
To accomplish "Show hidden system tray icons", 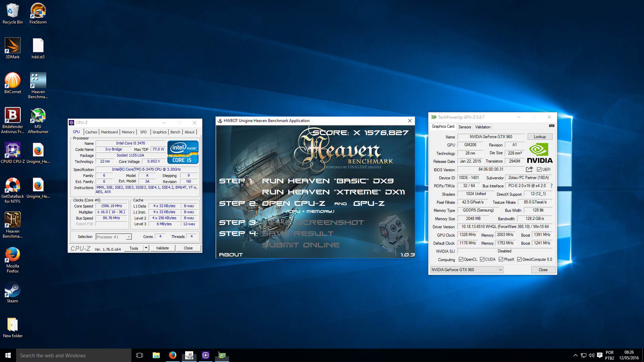I will 576,355.
